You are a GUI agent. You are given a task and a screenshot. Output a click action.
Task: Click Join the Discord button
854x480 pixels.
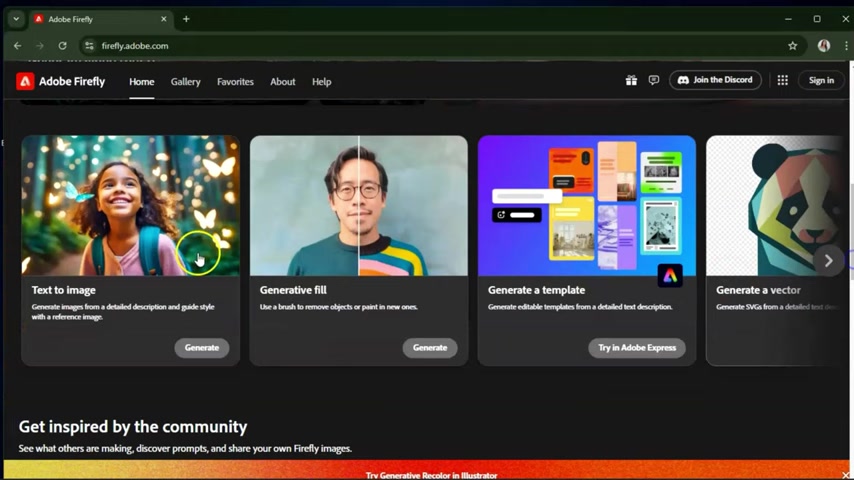coord(715,80)
